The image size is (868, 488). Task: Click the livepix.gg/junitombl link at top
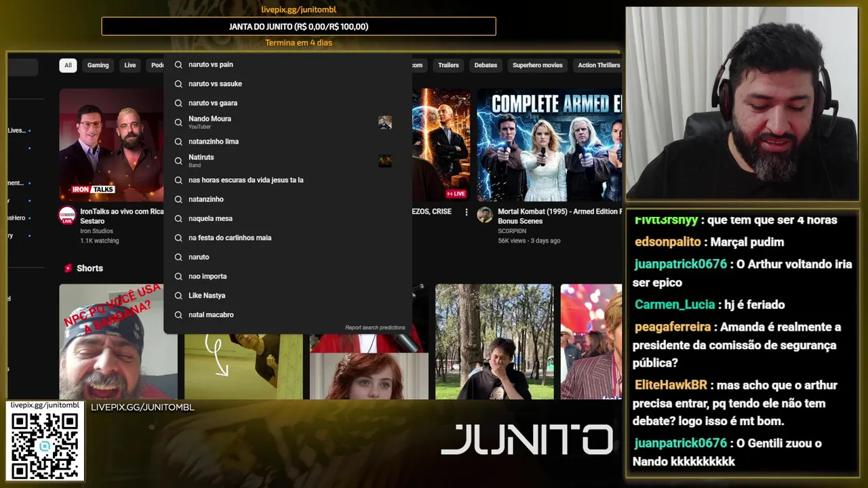[x=298, y=9]
